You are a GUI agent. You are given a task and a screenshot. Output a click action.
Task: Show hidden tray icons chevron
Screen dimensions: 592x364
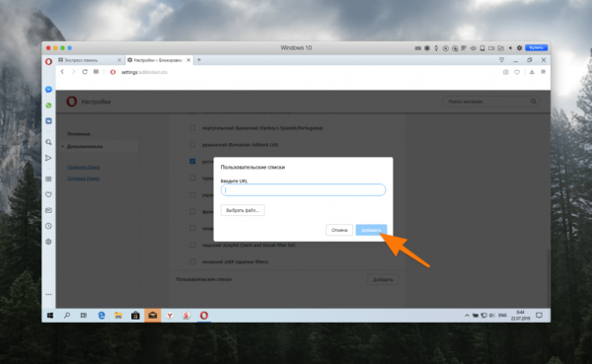tap(467, 316)
